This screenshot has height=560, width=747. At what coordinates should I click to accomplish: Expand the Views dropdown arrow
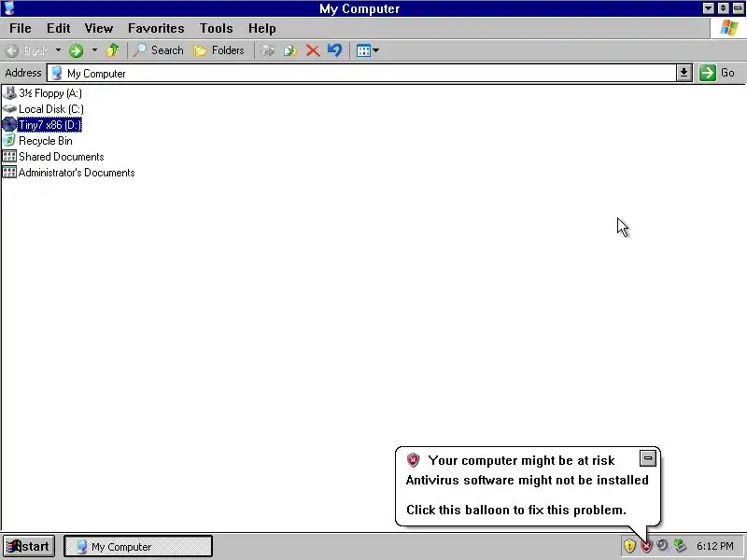[x=376, y=50]
